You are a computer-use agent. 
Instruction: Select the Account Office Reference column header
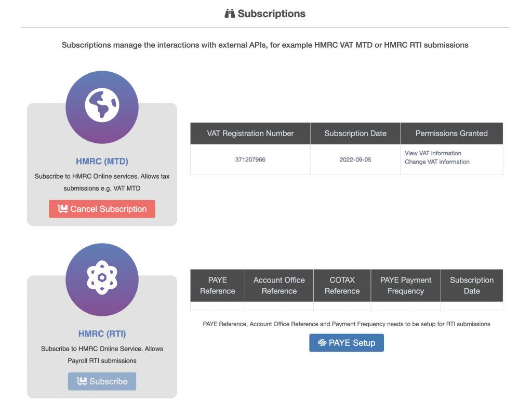tap(279, 285)
